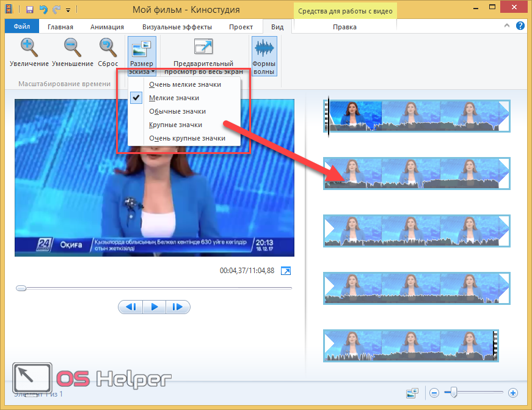
Task: Click the help question mark icon
Action: pyautogui.click(x=520, y=26)
